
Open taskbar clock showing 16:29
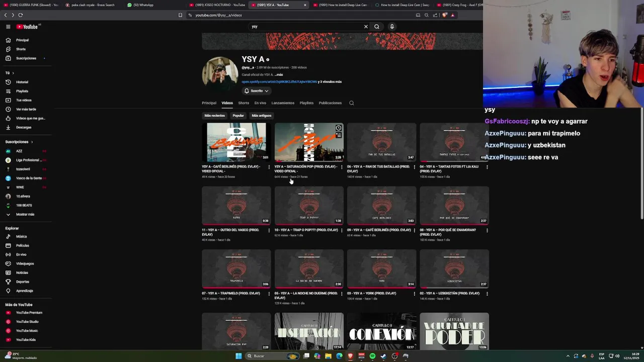pos(631,356)
